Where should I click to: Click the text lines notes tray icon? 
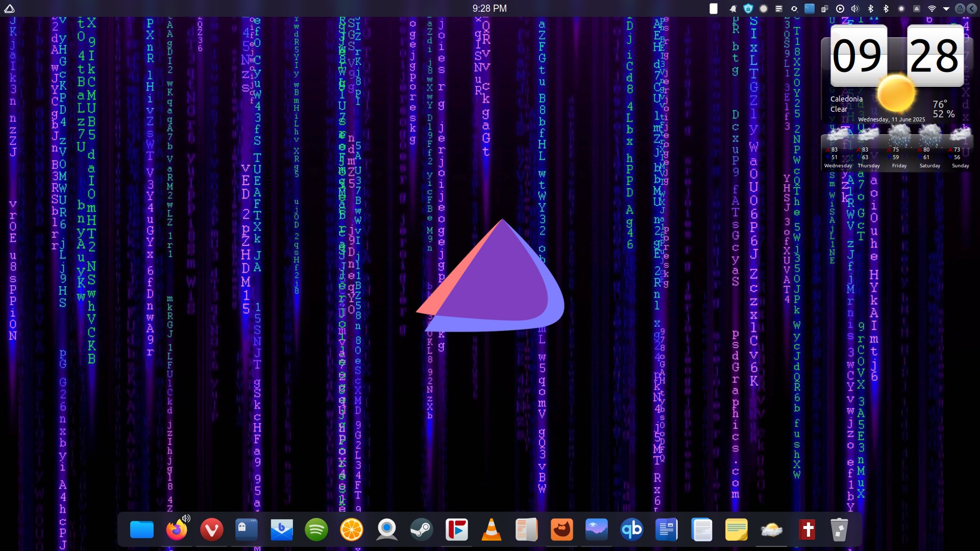(x=779, y=9)
